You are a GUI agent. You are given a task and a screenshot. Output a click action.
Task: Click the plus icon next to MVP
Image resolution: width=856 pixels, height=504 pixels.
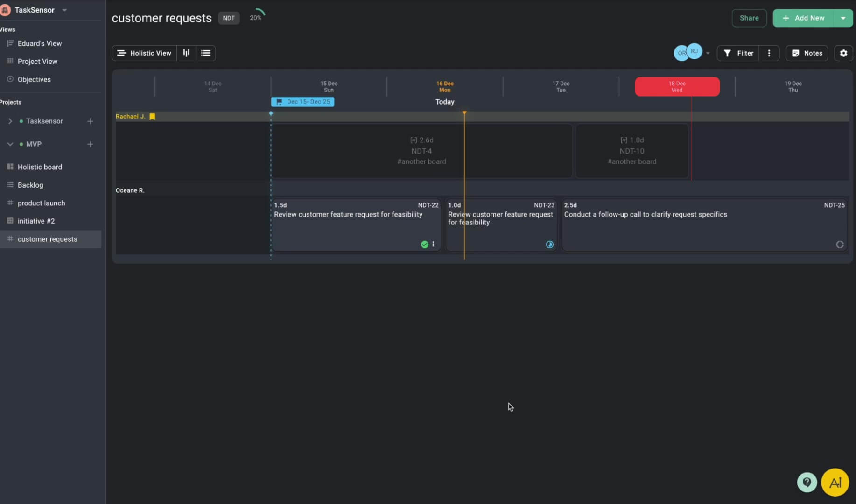90,144
